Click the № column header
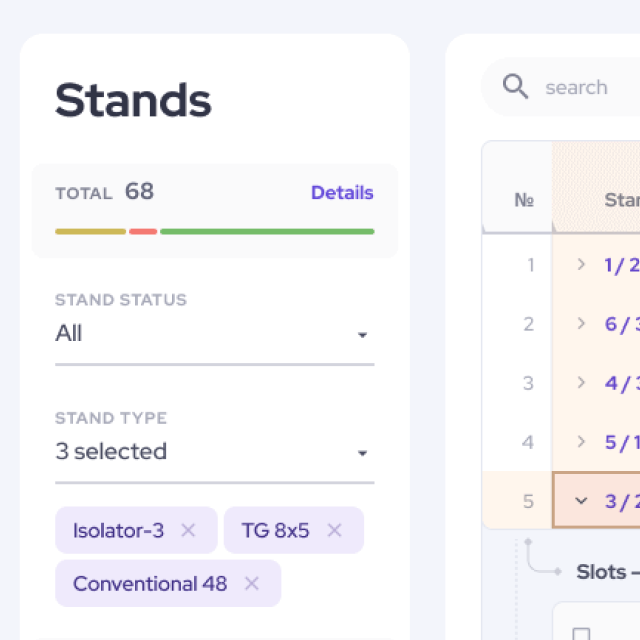The width and height of the screenshot is (640, 640). (x=524, y=200)
